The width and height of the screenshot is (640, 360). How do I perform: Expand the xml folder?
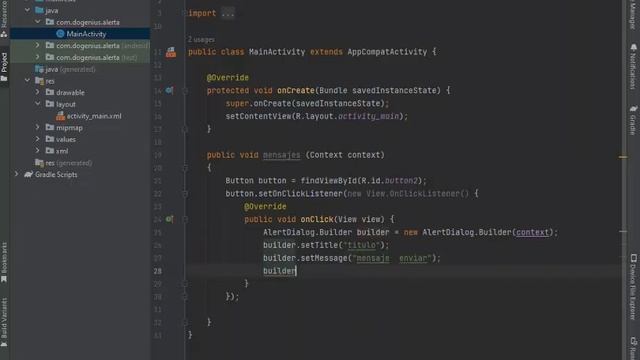tap(38, 151)
